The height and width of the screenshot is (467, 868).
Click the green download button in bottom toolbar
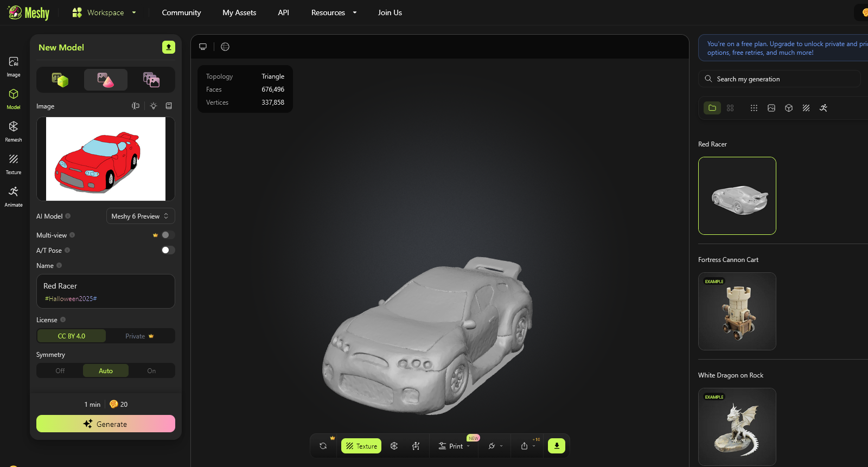(557, 446)
